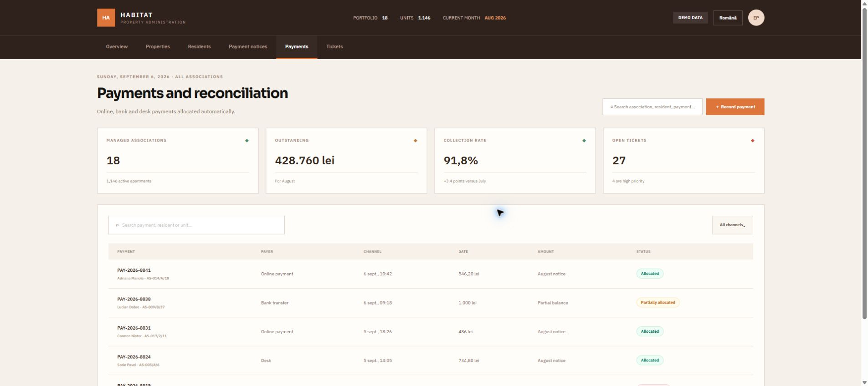Click the Sorin Pavel resident subtitle
The image size is (868, 386).
(x=138, y=365)
